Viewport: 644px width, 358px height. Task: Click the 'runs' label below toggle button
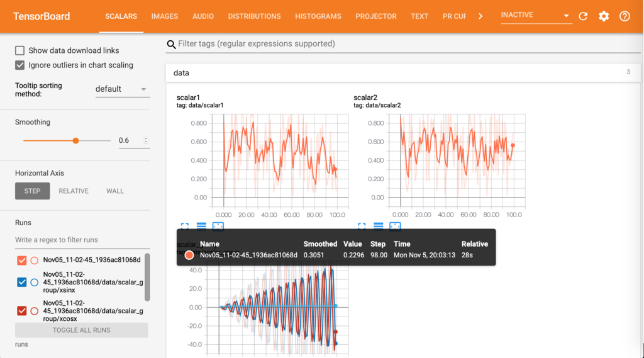click(22, 344)
